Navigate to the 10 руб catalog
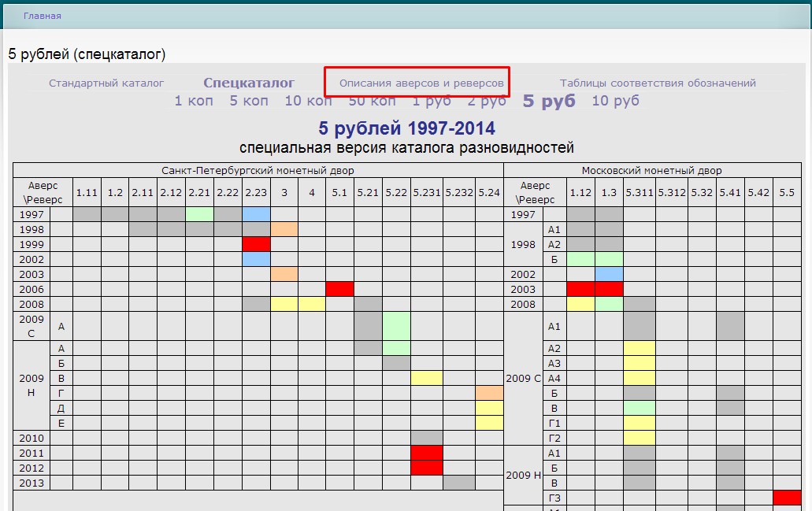 point(615,101)
